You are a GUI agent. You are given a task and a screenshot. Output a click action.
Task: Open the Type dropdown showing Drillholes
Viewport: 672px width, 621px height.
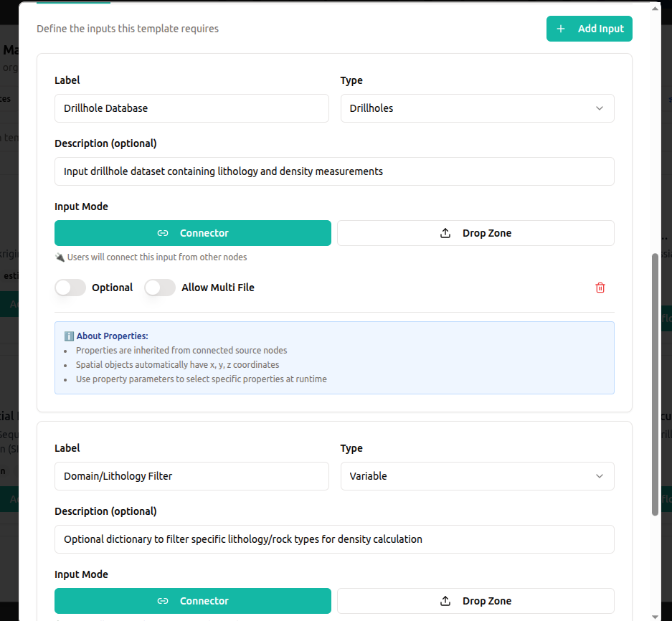tap(477, 108)
